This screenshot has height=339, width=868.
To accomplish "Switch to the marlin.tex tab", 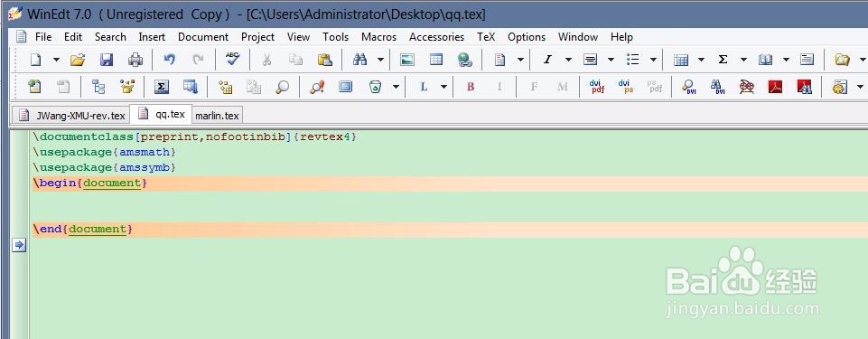I will [217, 115].
